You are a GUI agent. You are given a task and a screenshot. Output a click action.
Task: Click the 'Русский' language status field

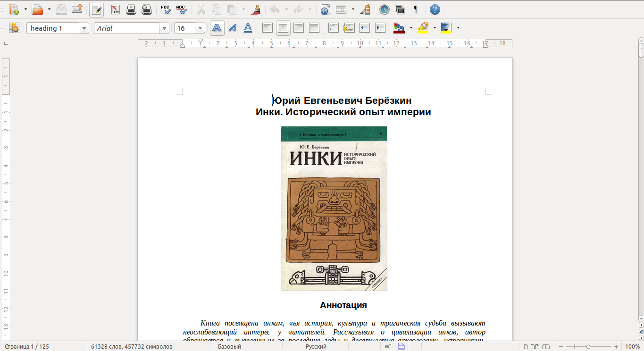click(317, 346)
